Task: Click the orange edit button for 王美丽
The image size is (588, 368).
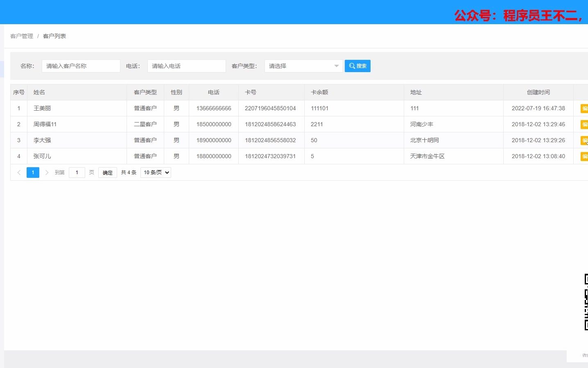Action: point(584,108)
